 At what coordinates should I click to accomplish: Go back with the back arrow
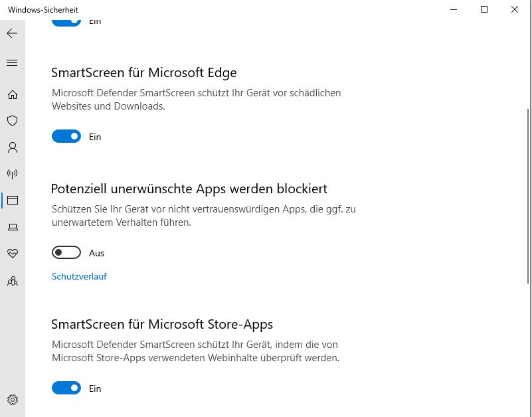12,33
